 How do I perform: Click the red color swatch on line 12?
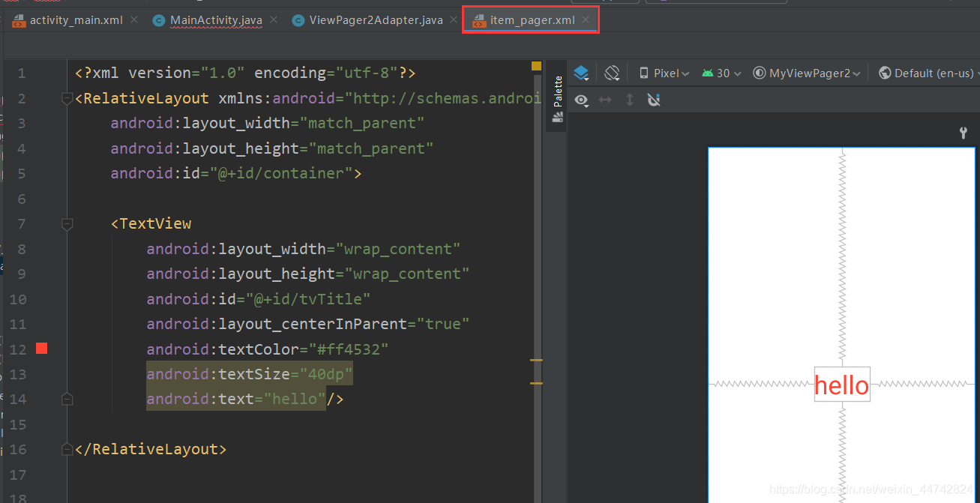click(41, 349)
